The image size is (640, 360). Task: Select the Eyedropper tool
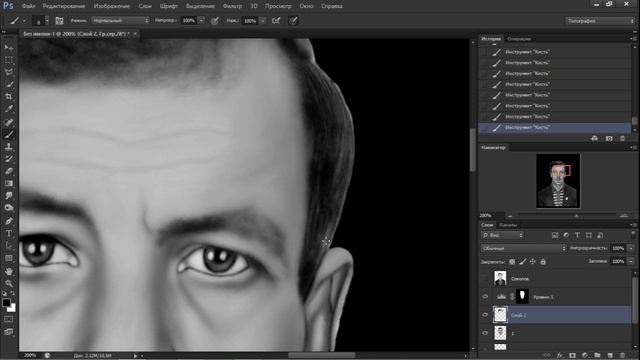(9, 109)
